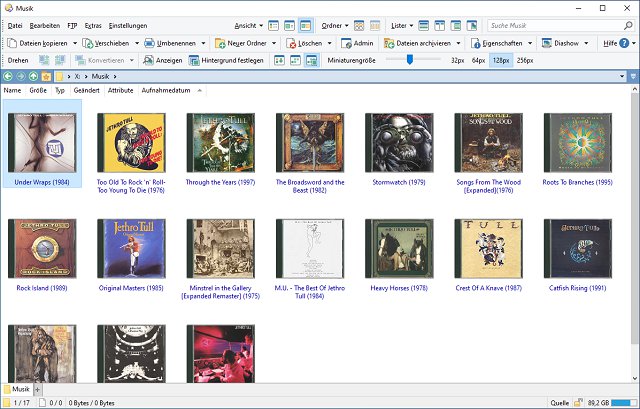The width and height of the screenshot is (640, 409).
Task: Select the Heavy Horses (1978) album thumbnail
Action: coord(399,249)
